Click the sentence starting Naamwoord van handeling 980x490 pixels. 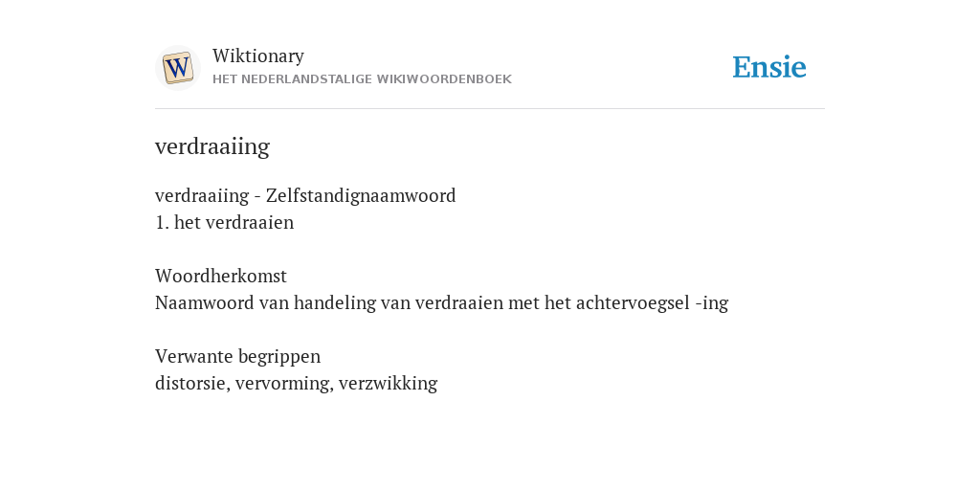pos(442,303)
